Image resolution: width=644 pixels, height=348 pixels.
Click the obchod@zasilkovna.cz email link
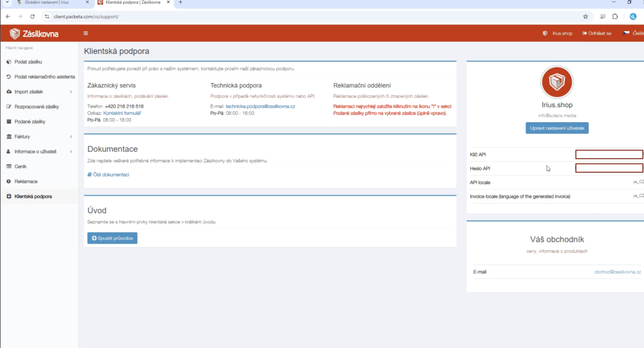(x=617, y=272)
